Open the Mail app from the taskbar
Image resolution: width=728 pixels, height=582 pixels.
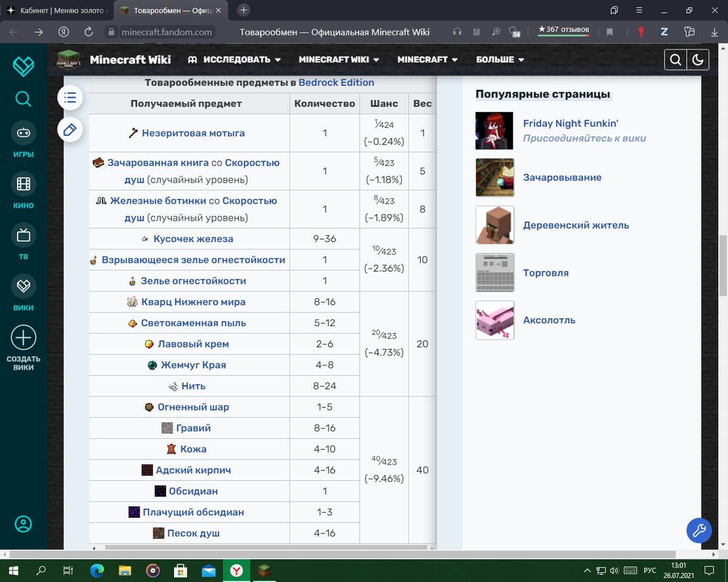point(209,570)
